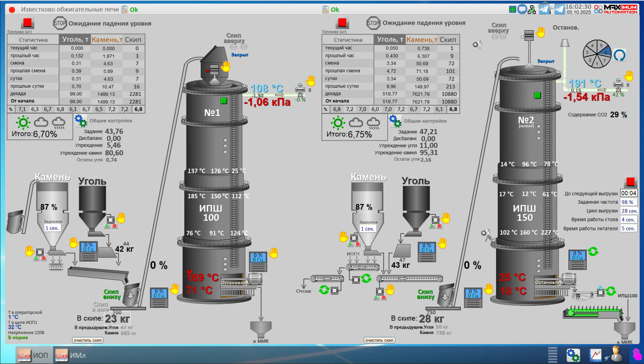
Task: Open the gears settings icon in bottom bar
Action: [573, 355]
